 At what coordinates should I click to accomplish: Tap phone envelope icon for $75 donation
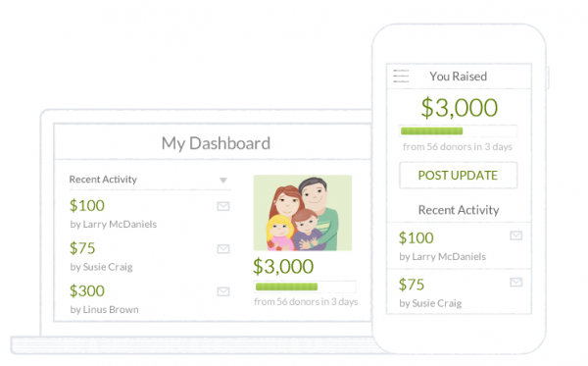[516, 282]
